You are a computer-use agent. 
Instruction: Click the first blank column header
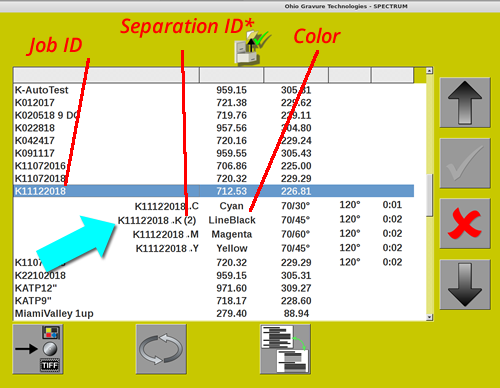[106, 75]
